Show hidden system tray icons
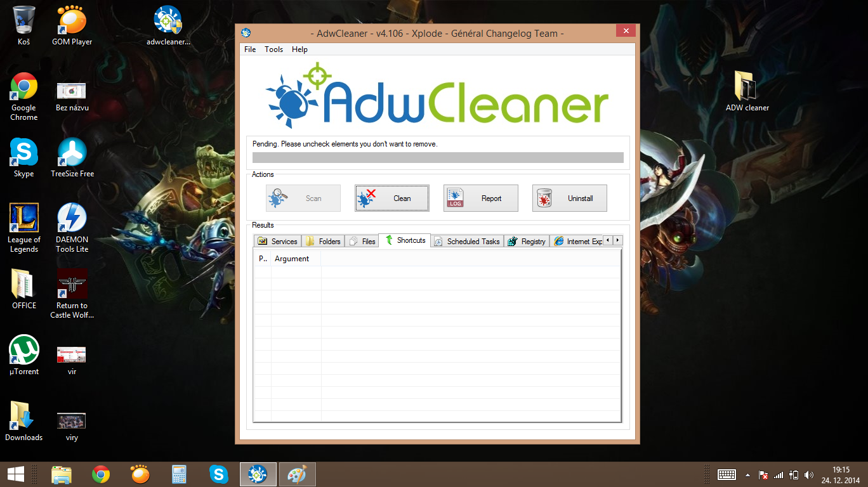The image size is (868, 487). (x=747, y=475)
